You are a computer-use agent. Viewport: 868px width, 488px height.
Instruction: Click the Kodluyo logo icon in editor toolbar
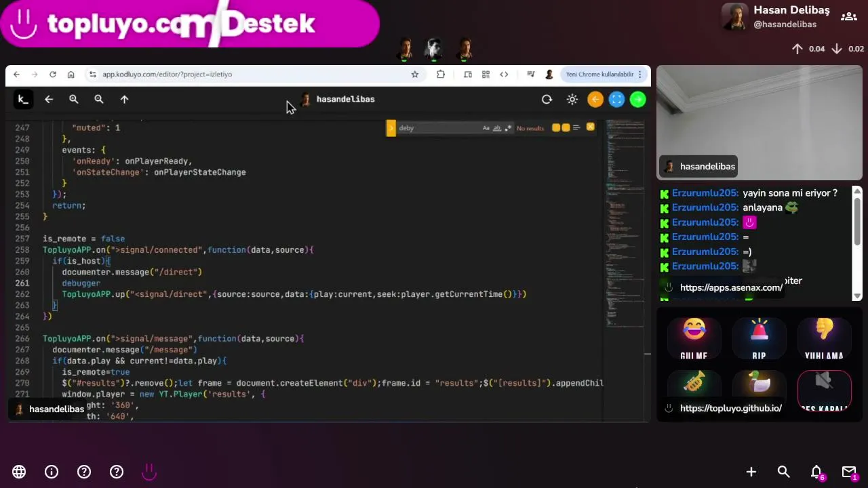click(x=23, y=100)
